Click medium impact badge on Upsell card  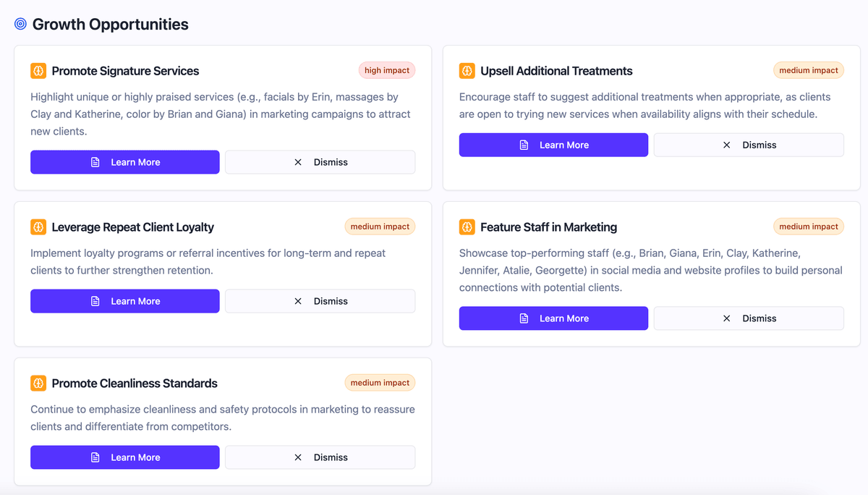tap(809, 70)
